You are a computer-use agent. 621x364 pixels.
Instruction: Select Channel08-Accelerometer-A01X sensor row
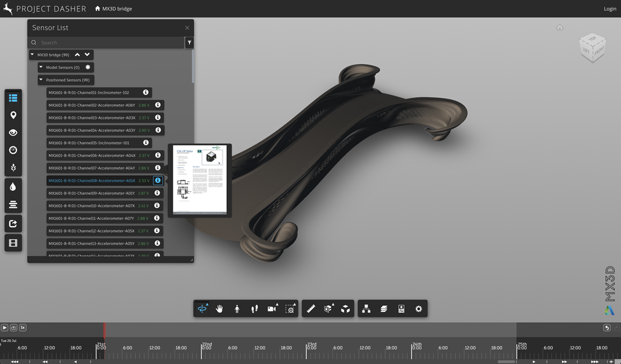coord(92,180)
